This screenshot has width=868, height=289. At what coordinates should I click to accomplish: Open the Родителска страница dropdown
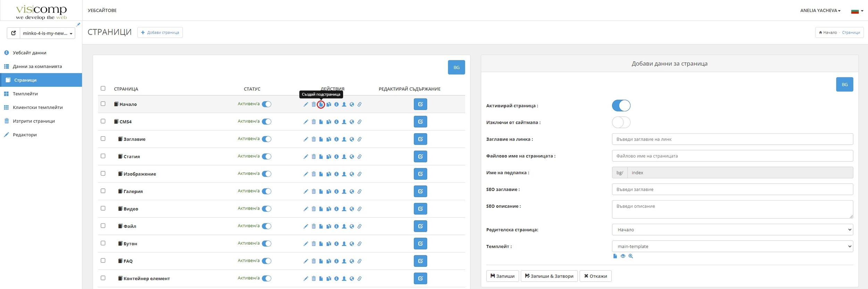[x=732, y=230]
